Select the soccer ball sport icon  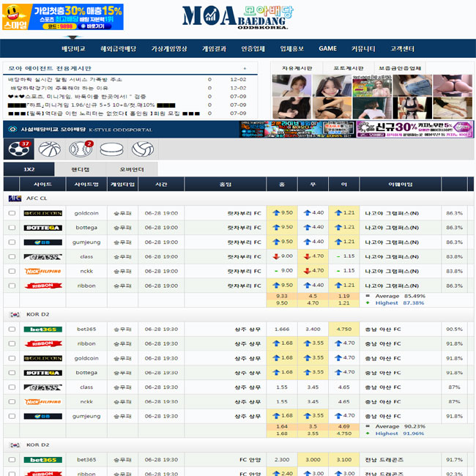pyautogui.click(x=19, y=149)
